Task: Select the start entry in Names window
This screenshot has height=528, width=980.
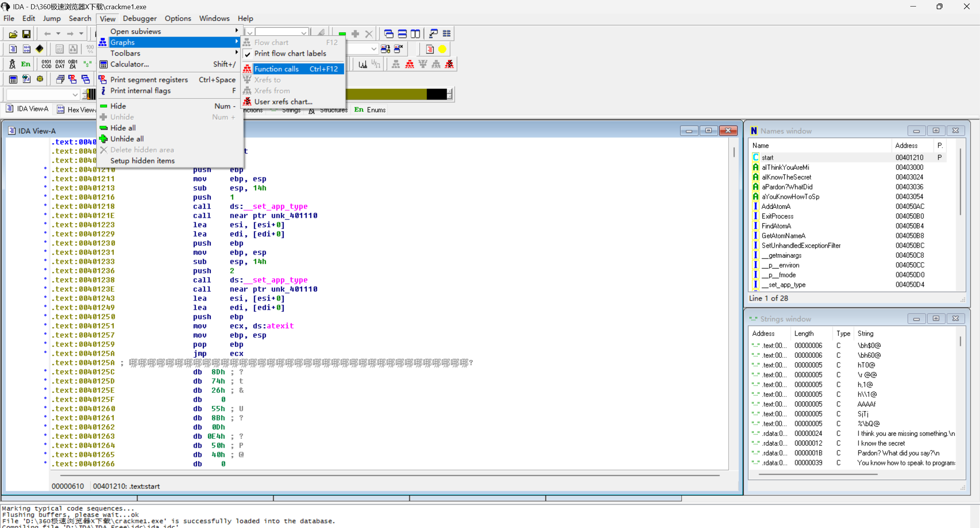Action: pyautogui.click(x=767, y=157)
